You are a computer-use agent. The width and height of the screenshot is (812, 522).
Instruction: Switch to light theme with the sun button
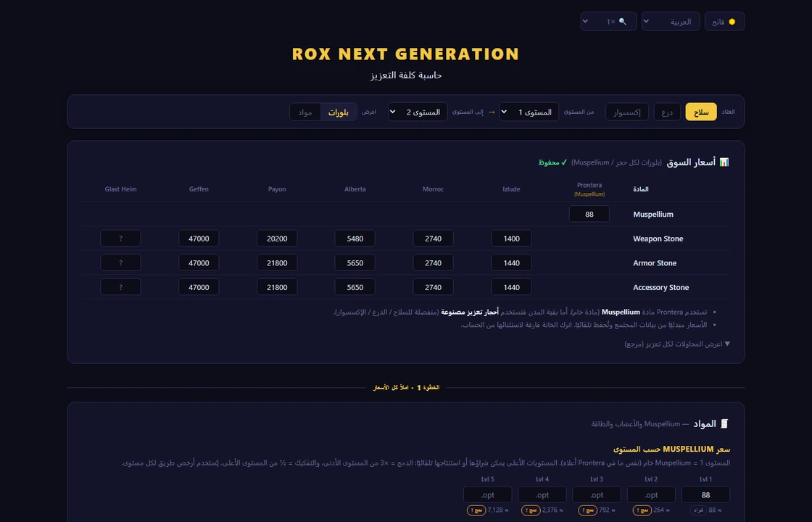pyautogui.click(x=724, y=22)
